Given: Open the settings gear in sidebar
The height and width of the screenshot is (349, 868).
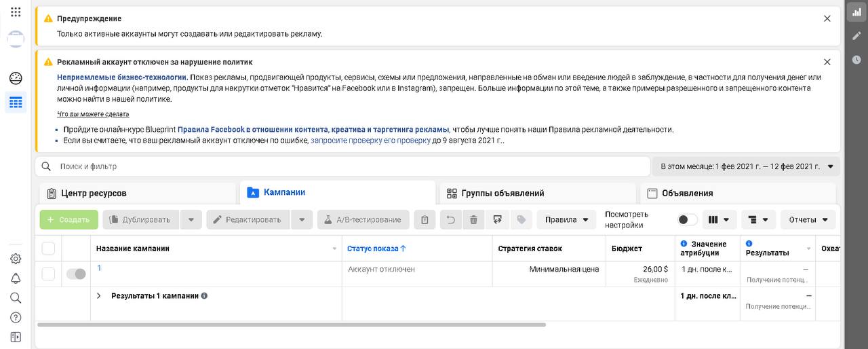Looking at the screenshot, I should click(16, 259).
